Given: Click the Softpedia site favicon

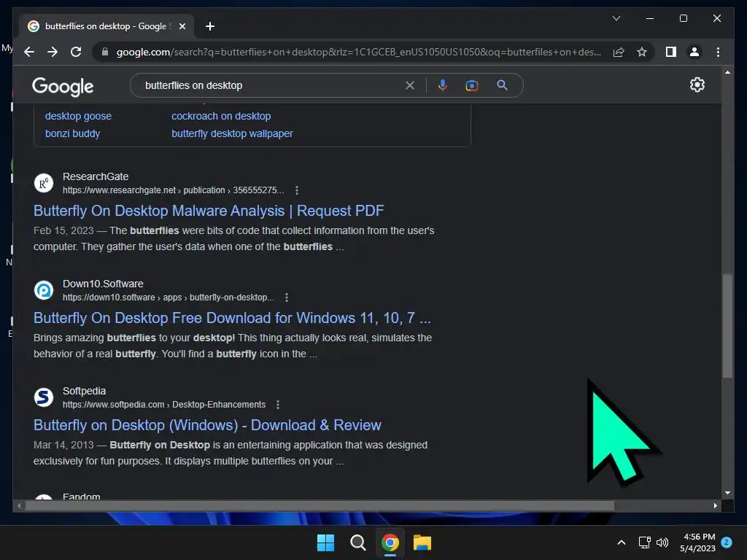Looking at the screenshot, I should point(43,397).
